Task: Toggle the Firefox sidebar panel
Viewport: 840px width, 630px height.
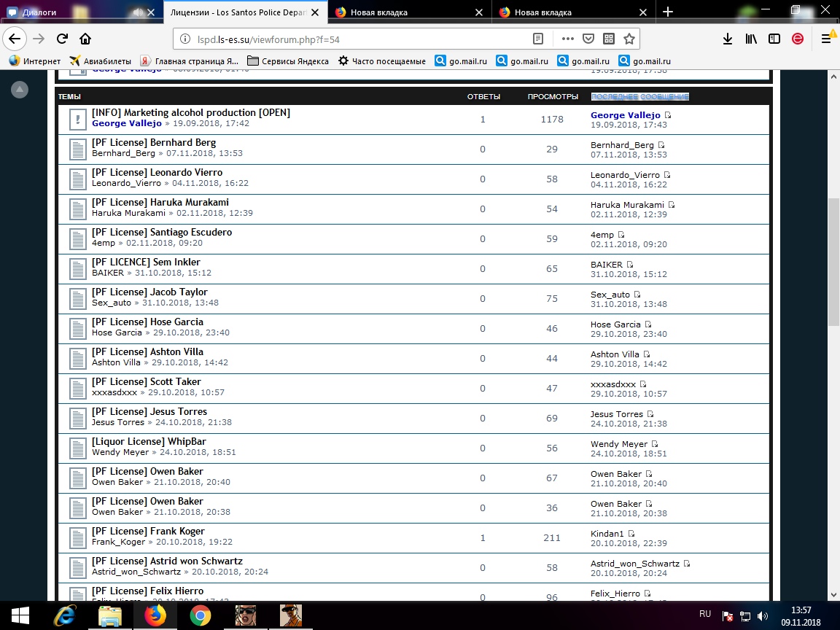Action: pyautogui.click(x=774, y=39)
